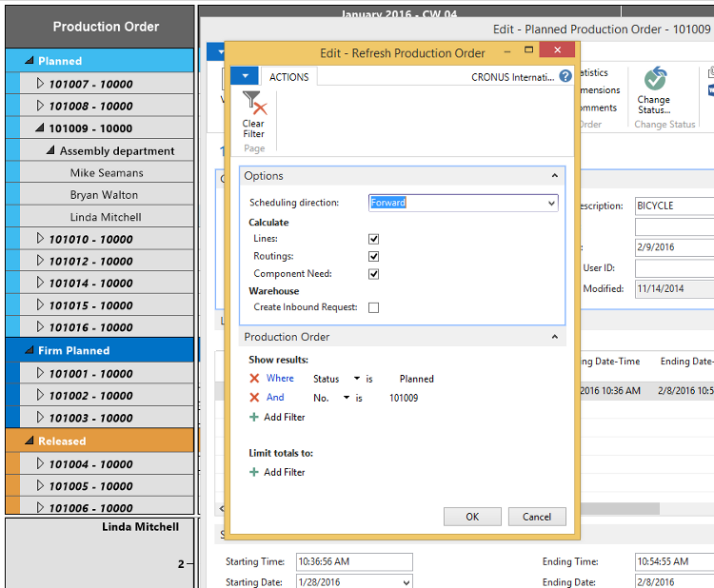Open the blue application menu dropdown in dialog

point(245,76)
